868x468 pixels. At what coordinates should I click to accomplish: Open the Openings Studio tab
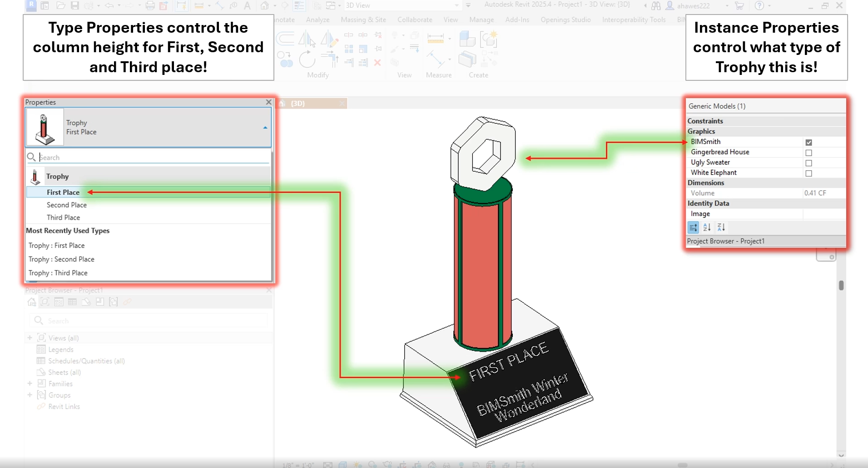pyautogui.click(x=565, y=20)
